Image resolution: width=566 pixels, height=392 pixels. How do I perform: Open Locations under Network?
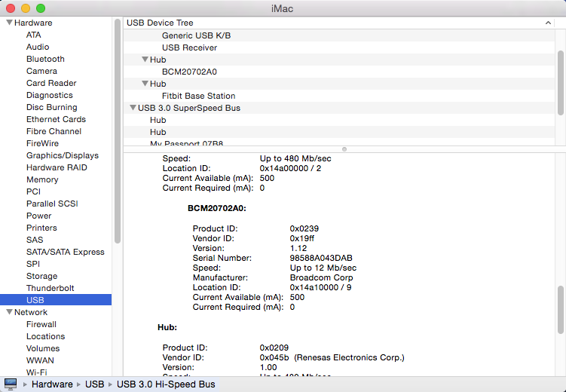pyautogui.click(x=45, y=336)
